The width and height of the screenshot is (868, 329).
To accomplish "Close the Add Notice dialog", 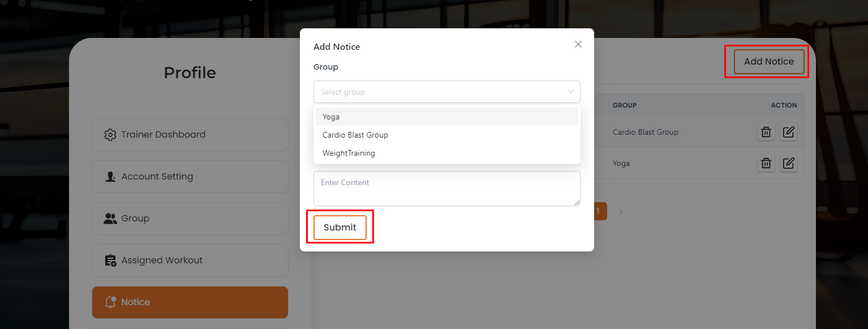I will (x=578, y=44).
